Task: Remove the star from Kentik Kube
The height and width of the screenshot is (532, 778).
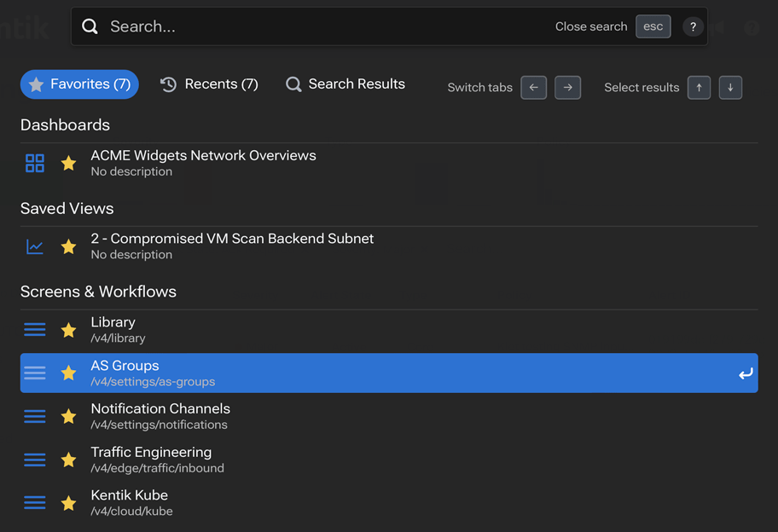Action: point(69,503)
